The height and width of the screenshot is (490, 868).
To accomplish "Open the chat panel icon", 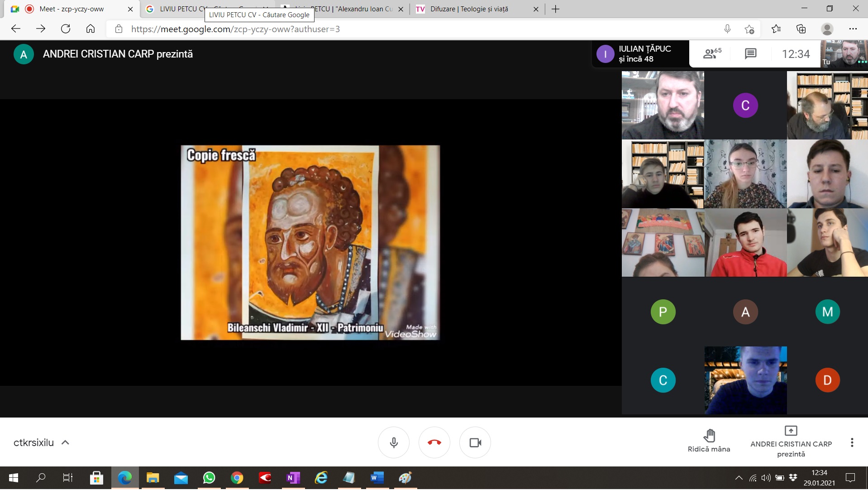I will click(750, 54).
